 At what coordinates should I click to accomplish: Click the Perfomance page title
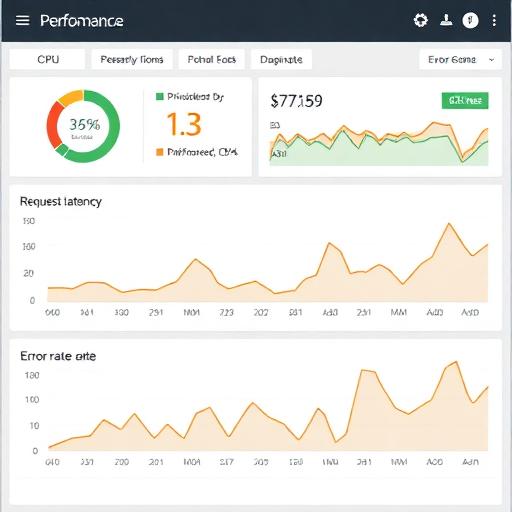point(82,21)
